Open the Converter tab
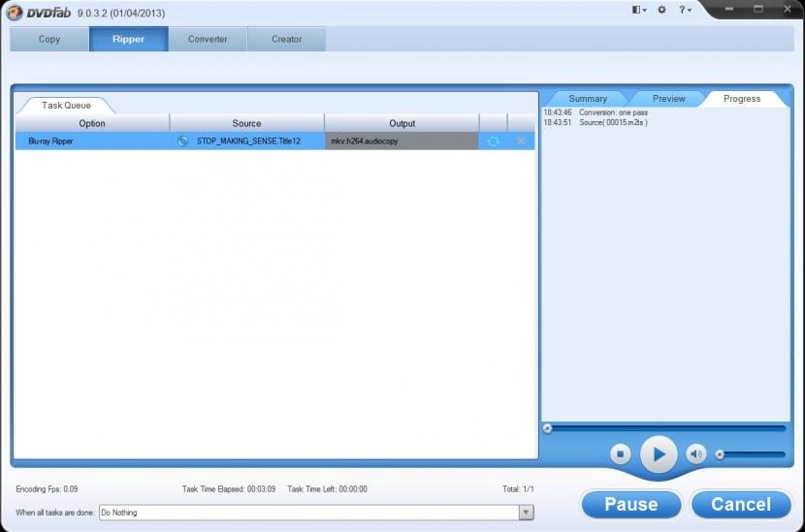 [208, 39]
